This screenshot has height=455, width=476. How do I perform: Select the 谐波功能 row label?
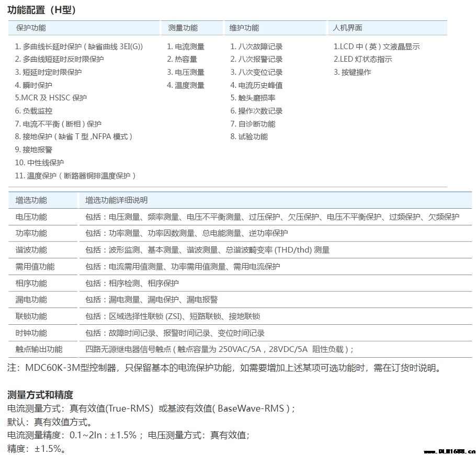[x=31, y=250]
